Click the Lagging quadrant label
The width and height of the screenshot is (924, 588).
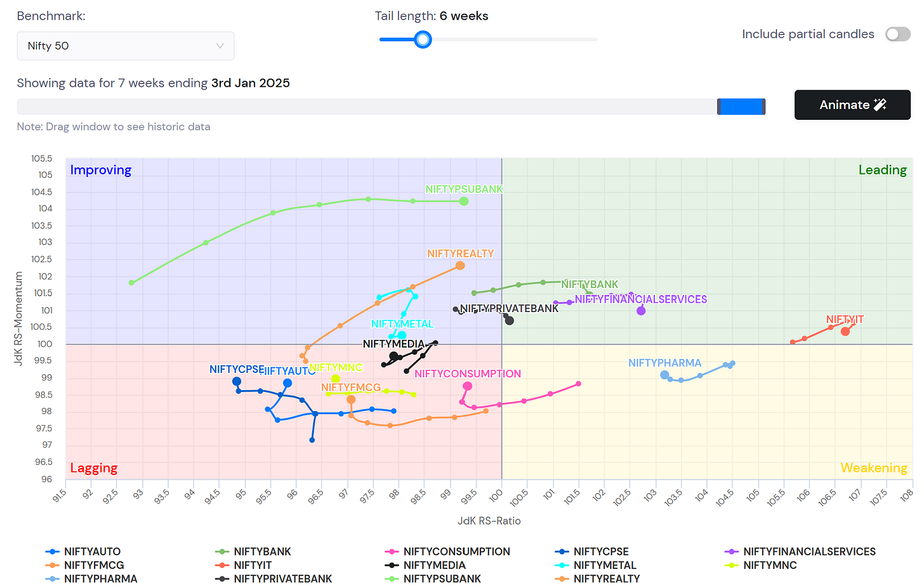coord(94,468)
